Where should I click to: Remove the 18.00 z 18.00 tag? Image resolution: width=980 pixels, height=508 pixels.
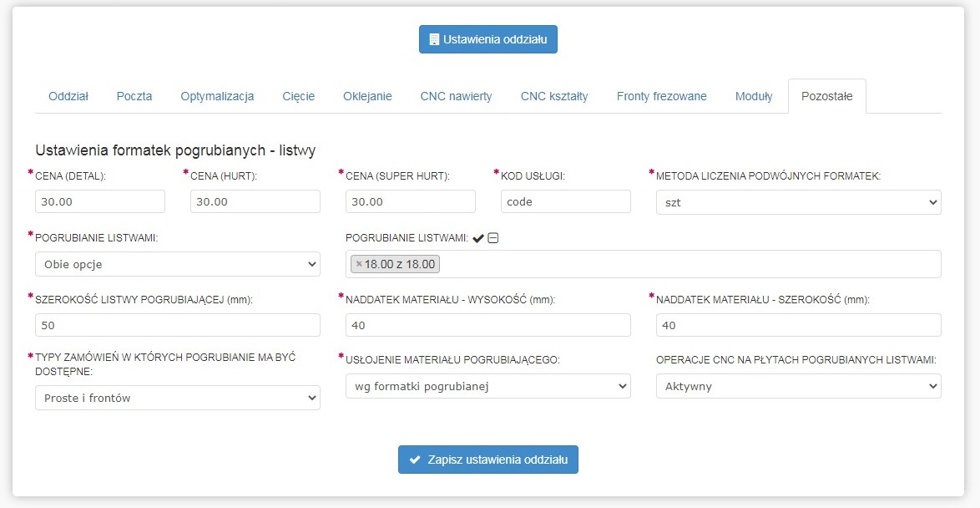(359, 264)
